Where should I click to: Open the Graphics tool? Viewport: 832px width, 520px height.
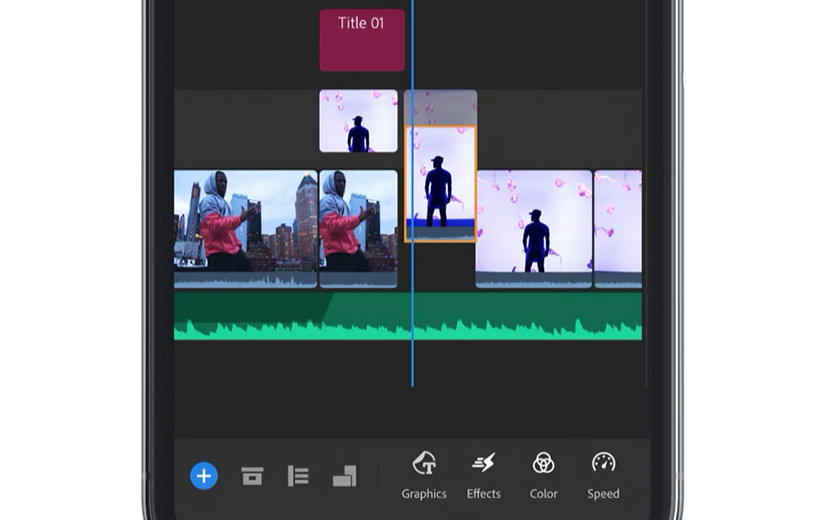(x=424, y=474)
